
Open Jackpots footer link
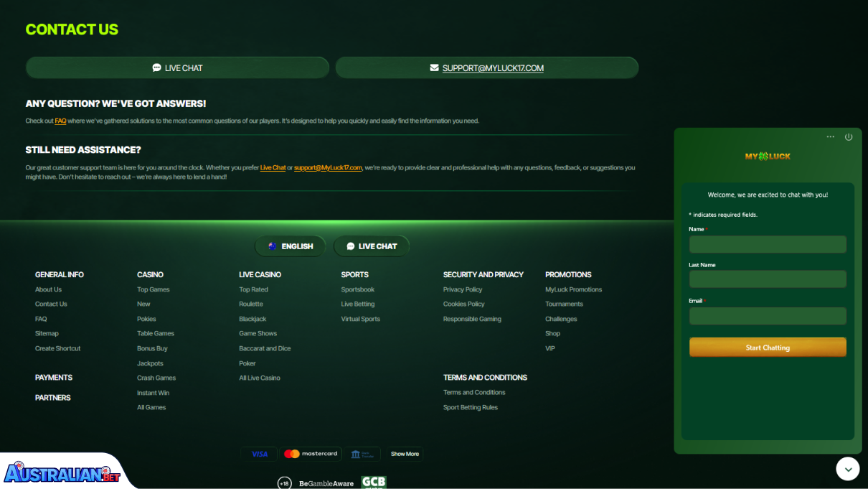pos(150,363)
